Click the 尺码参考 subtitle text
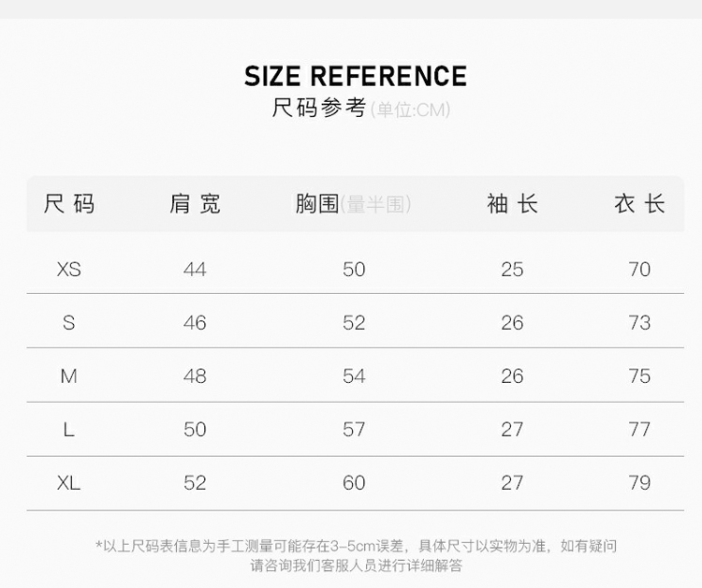The image size is (702, 588). tap(319, 109)
